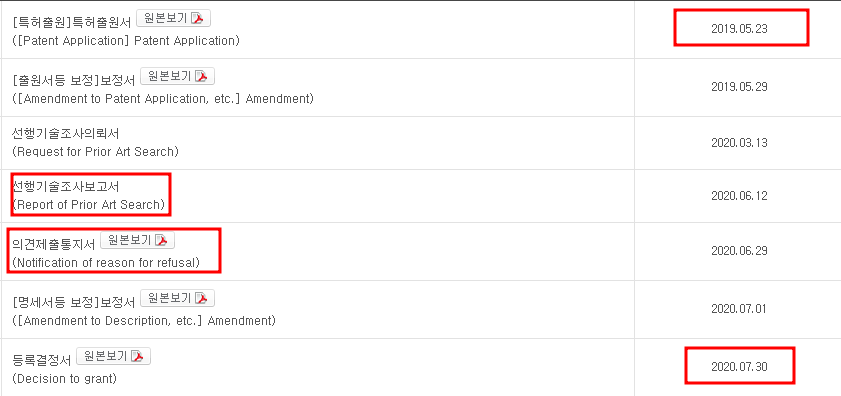This screenshot has height=396, width=841.
Task: Click '(Notification of reason for refusal)' text
Action: click(x=106, y=263)
